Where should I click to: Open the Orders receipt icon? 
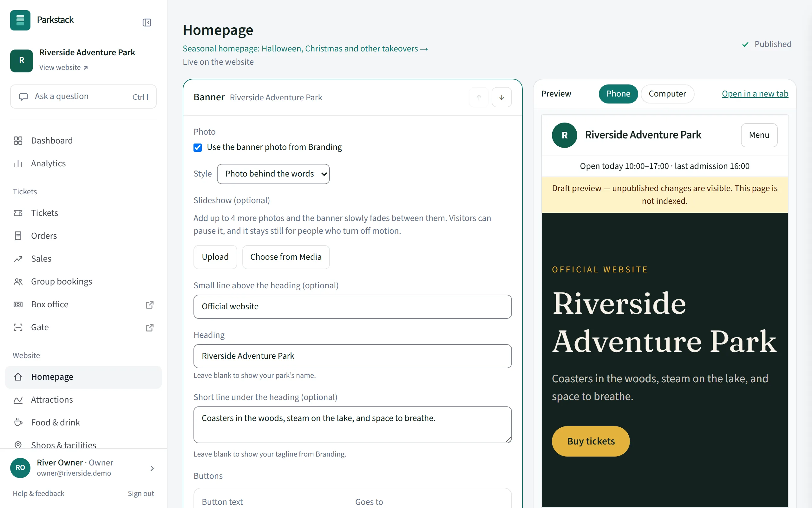(x=18, y=236)
